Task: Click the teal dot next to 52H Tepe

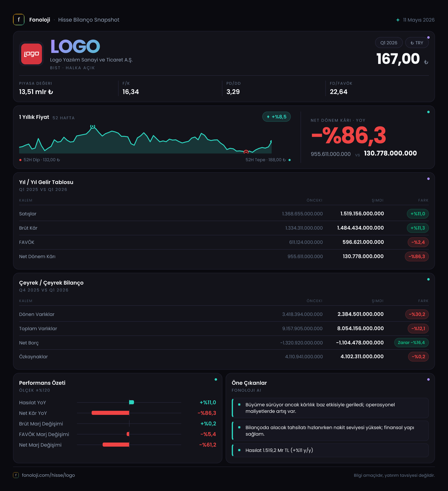Action: point(289,160)
